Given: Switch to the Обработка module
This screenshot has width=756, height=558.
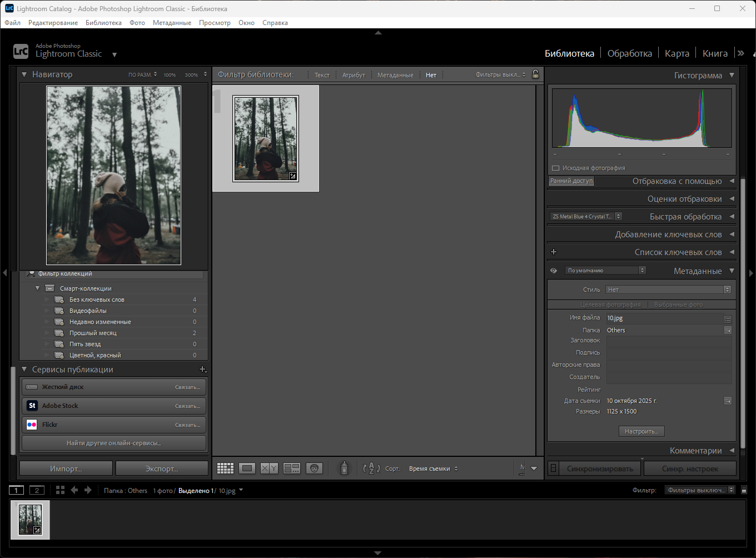Looking at the screenshot, I should pos(629,53).
